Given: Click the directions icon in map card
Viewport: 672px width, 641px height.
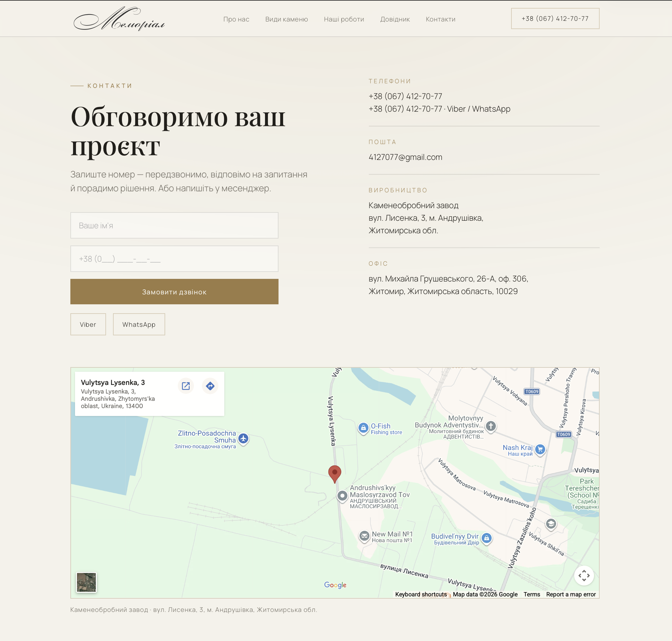Looking at the screenshot, I should [x=210, y=386].
